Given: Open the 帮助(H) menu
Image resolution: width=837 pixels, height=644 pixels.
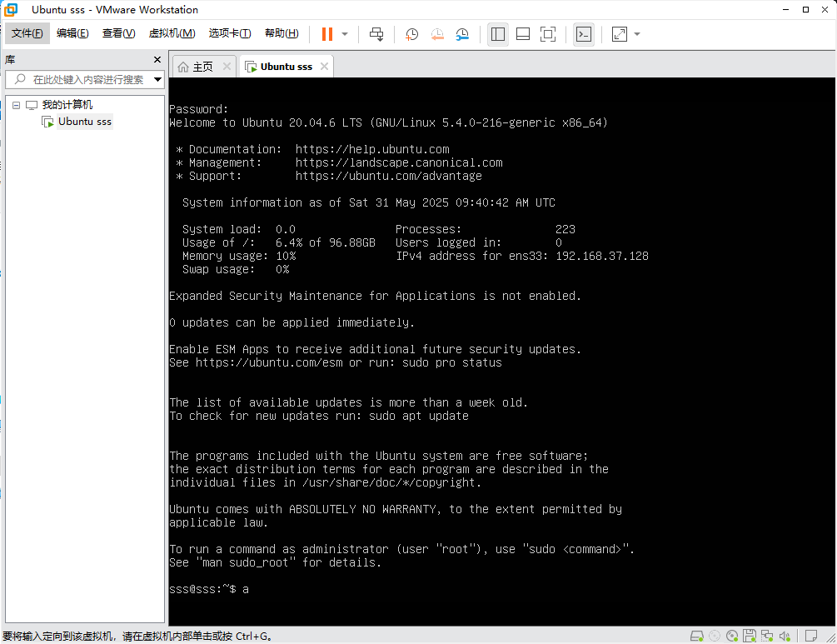Looking at the screenshot, I should click(281, 33).
